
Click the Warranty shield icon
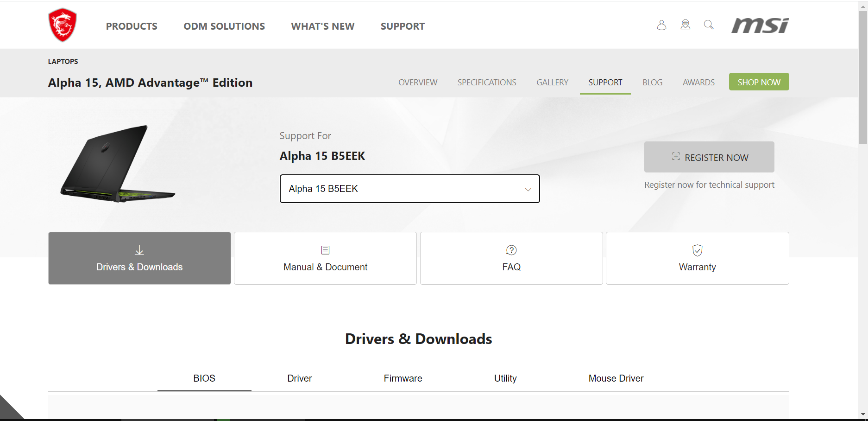[x=697, y=250]
